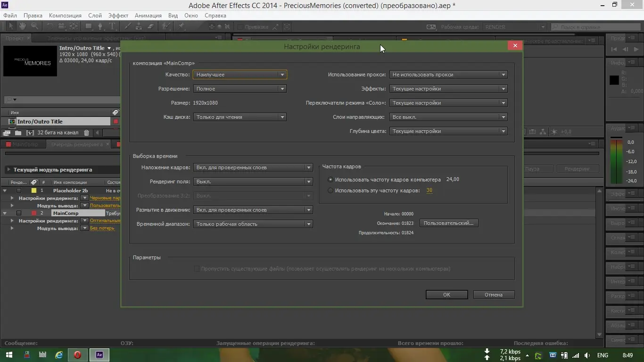Open the Переключатели режима «Соло» dropdown

coord(448,103)
